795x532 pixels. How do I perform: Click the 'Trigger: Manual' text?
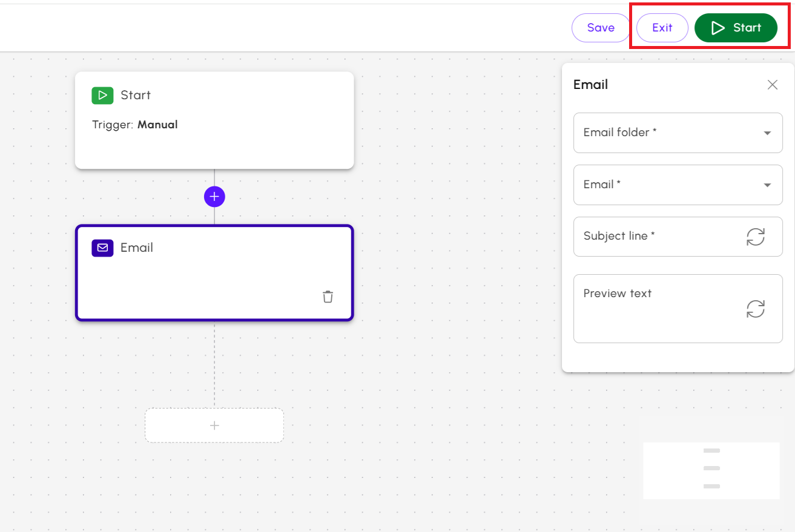tap(135, 125)
